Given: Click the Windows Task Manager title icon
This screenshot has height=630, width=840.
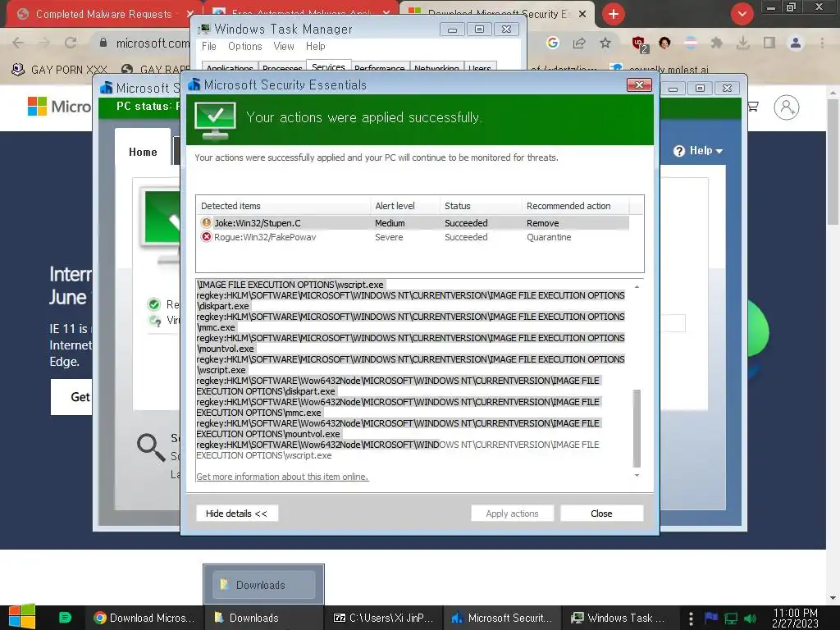Looking at the screenshot, I should [204, 29].
